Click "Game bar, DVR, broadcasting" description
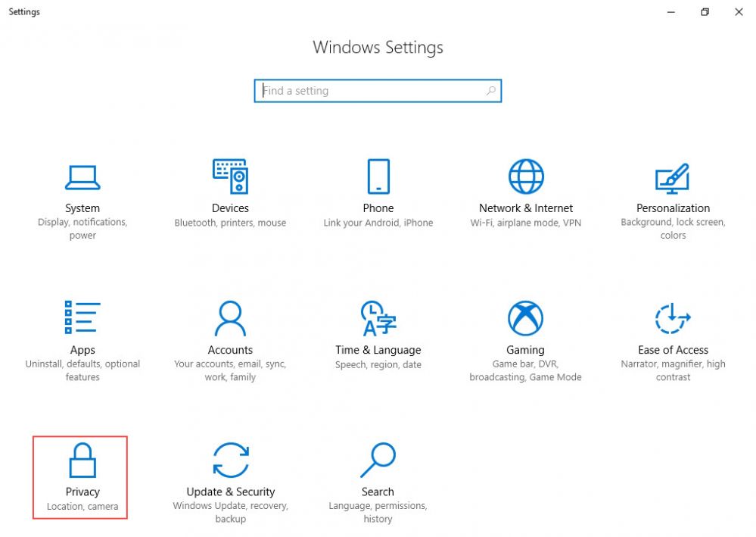Viewport: 756px width, 537px height. click(524, 370)
